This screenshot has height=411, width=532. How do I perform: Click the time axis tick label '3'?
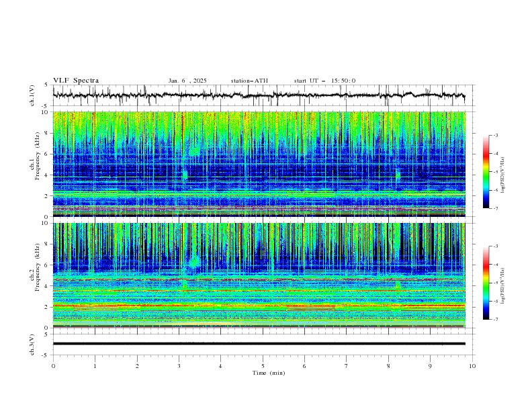point(179,366)
